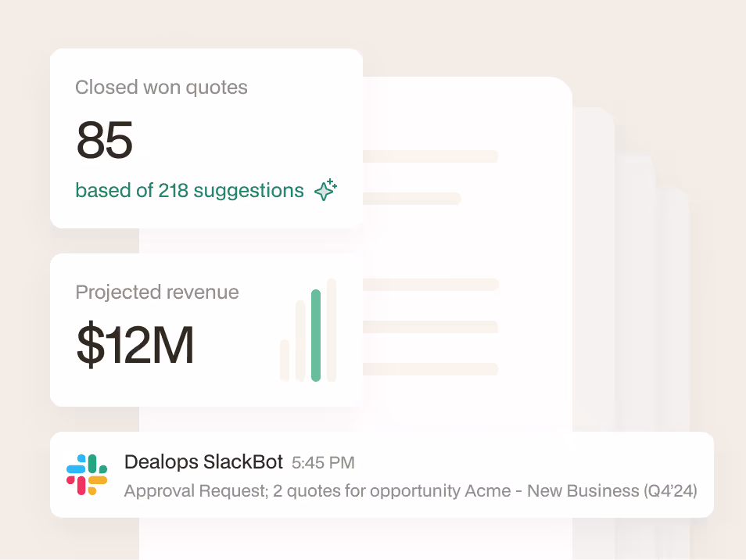Click 'based of 218 suggestions' link
The height and width of the screenshot is (560, 746).
coord(189,190)
